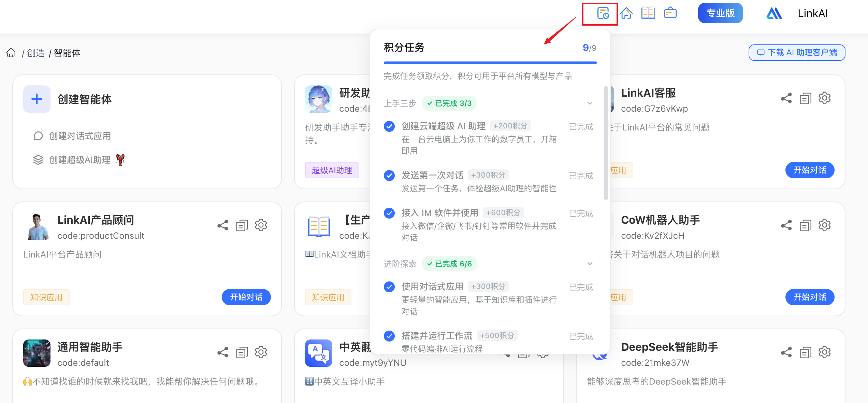Click the check circle for 创建云端超级 AI 助理

(x=389, y=126)
